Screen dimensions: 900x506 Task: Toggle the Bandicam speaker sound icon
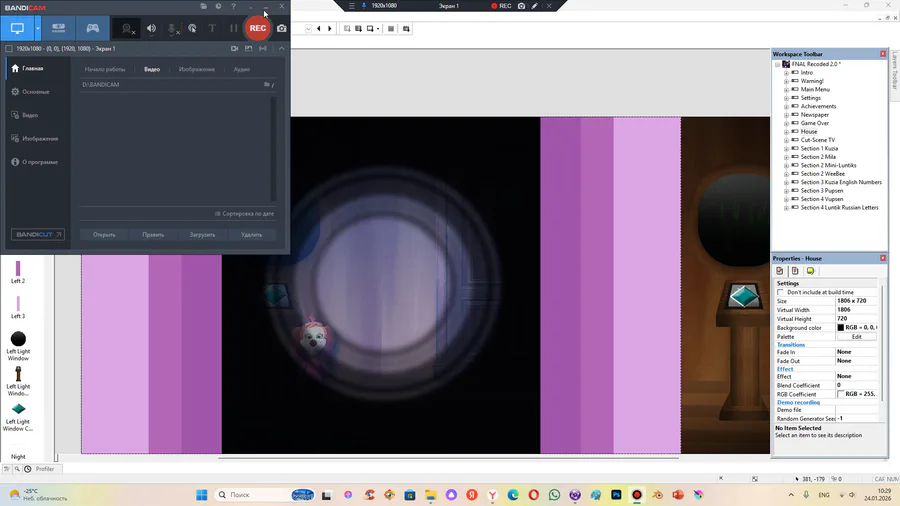pos(152,28)
